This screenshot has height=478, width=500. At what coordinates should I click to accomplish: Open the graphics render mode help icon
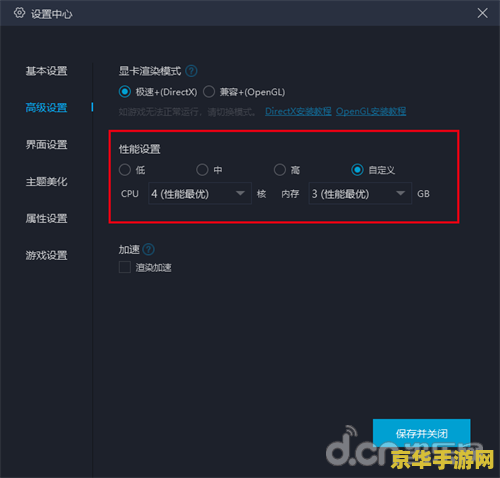coord(191,71)
